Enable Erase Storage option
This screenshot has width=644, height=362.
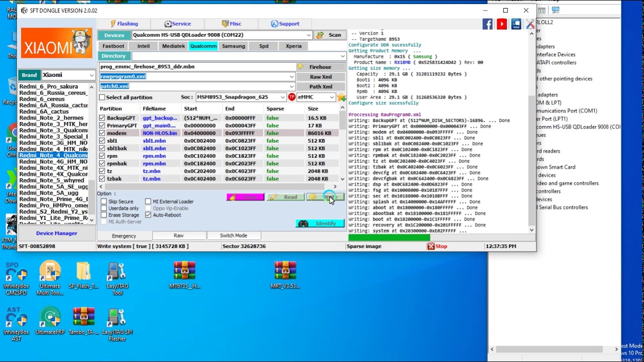pos(104,215)
